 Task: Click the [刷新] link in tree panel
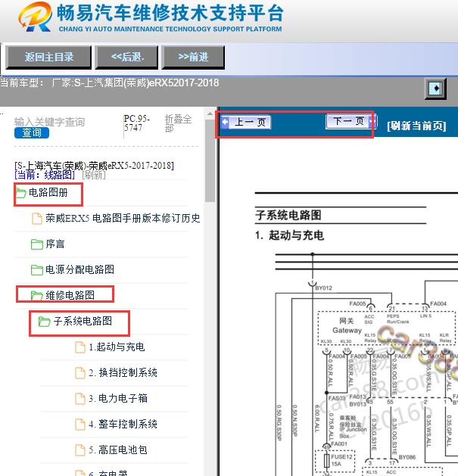[94, 175]
